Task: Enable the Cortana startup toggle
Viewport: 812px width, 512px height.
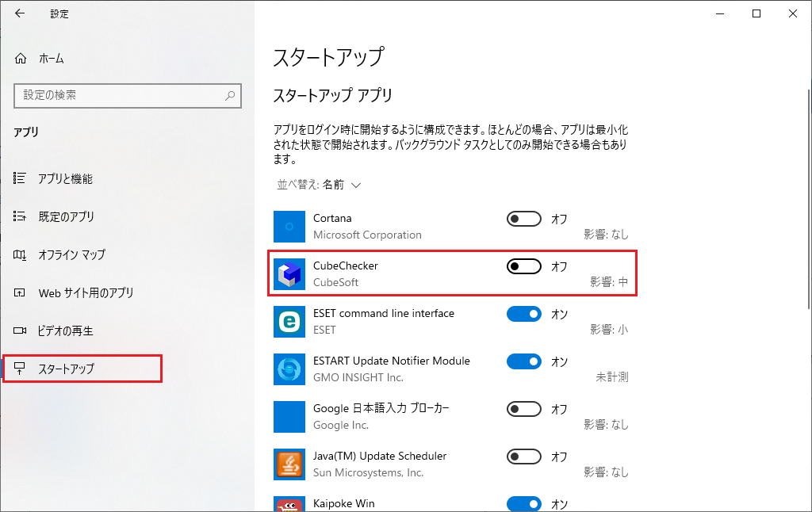Action: coord(523,219)
